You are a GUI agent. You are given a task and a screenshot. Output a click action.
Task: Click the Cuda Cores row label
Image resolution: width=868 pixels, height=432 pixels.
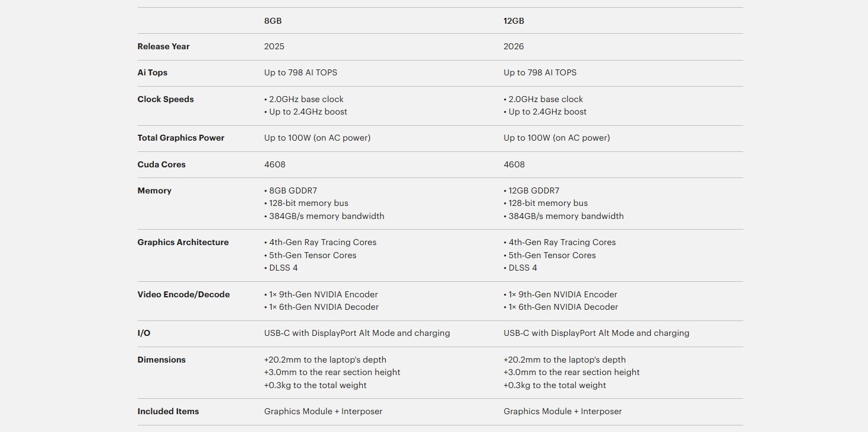[161, 164]
